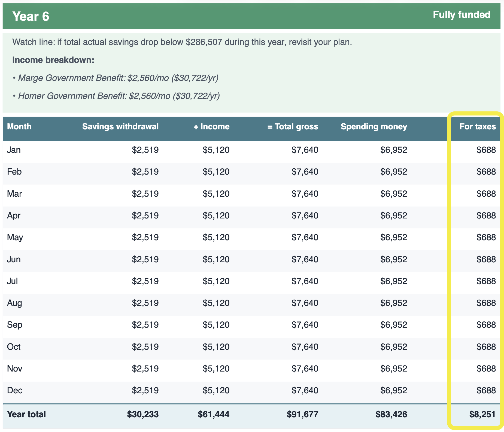Click Jan total gross $7,640

tap(305, 150)
